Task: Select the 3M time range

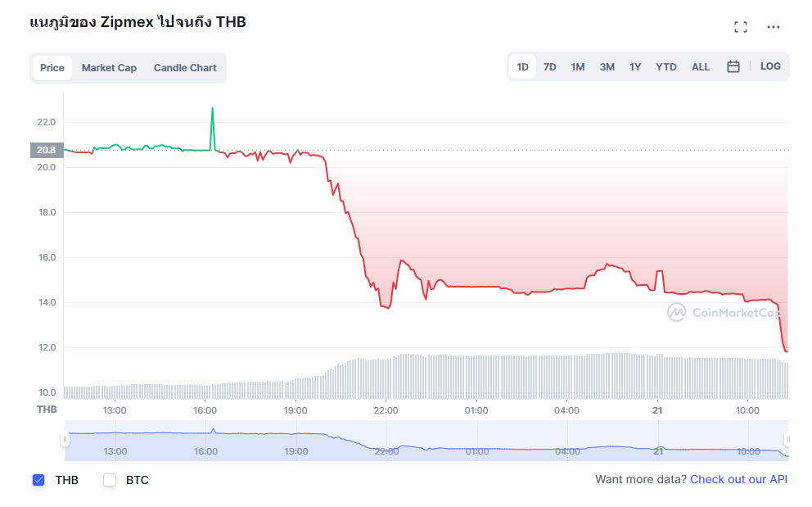Action: (607, 67)
